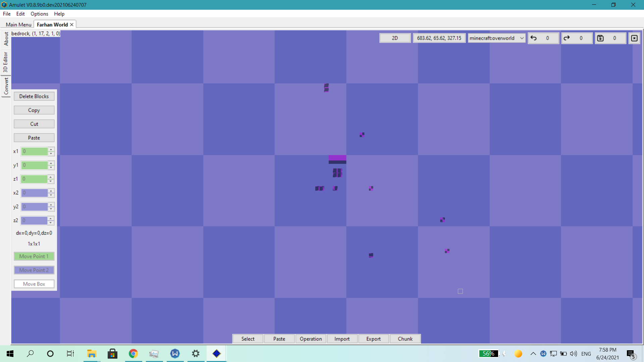644x362 pixels.
Task: Decrement the z2 spinner down arrow
Action: [51, 223]
